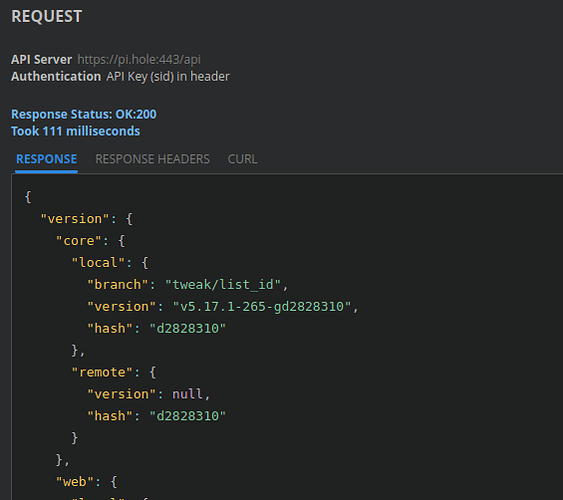
Task: Click the null value of remote version
Action: tap(187, 394)
